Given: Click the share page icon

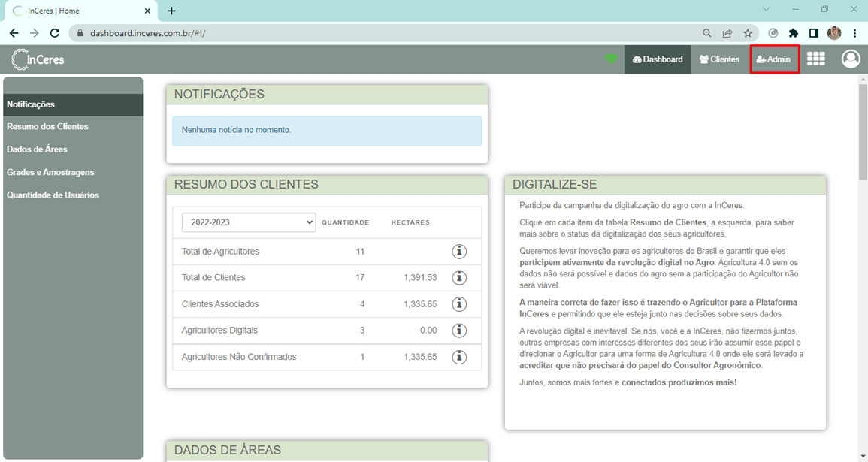Looking at the screenshot, I should [x=727, y=33].
